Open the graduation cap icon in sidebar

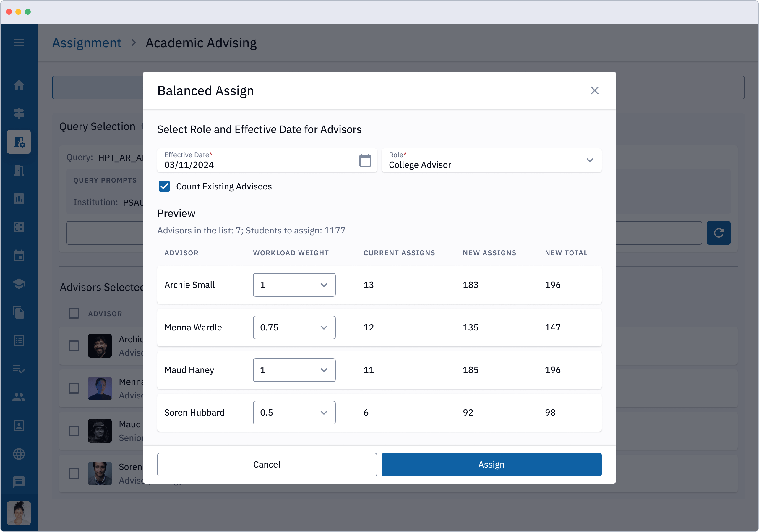pos(19,284)
